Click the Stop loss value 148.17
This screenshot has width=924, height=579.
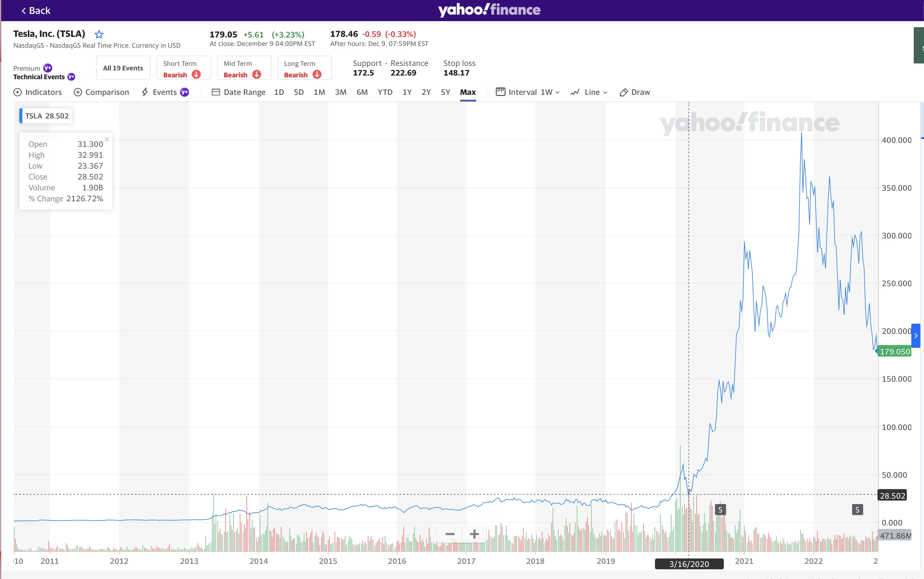point(457,73)
